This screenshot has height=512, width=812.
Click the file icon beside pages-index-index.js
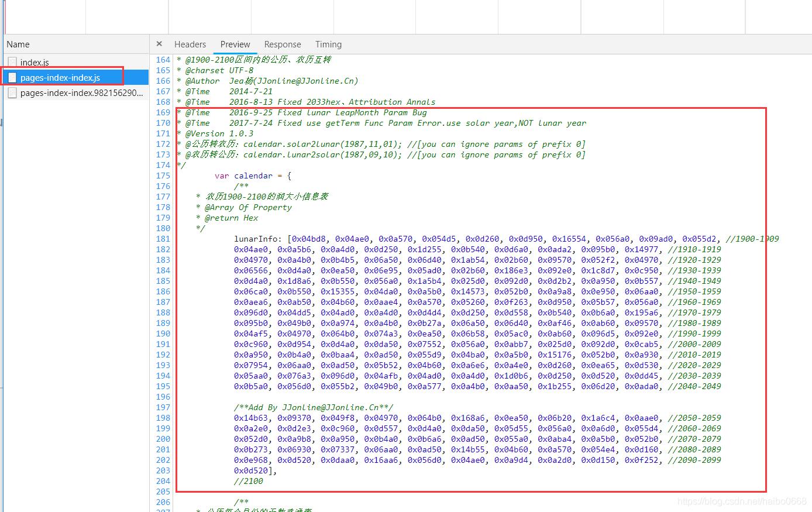pyautogui.click(x=12, y=77)
